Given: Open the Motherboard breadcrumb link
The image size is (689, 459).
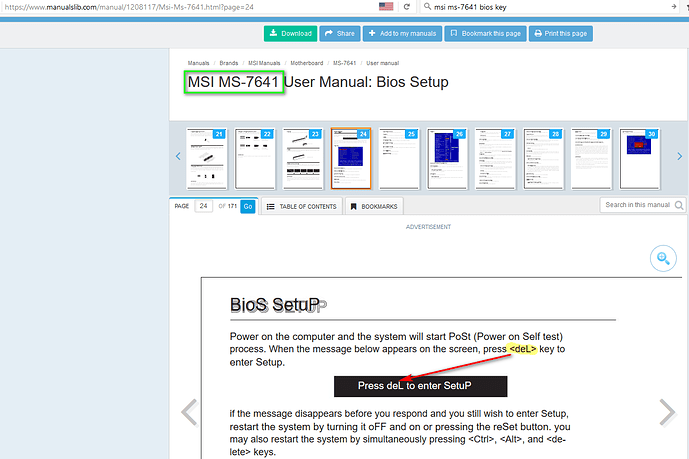Looking at the screenshot, I should click(307, 63).
